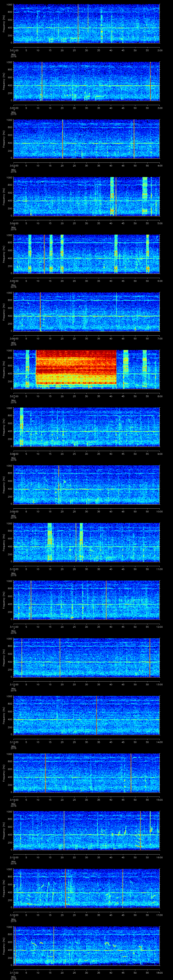Select the spectrogram panel starting at 3:10:00

(87, 543)
